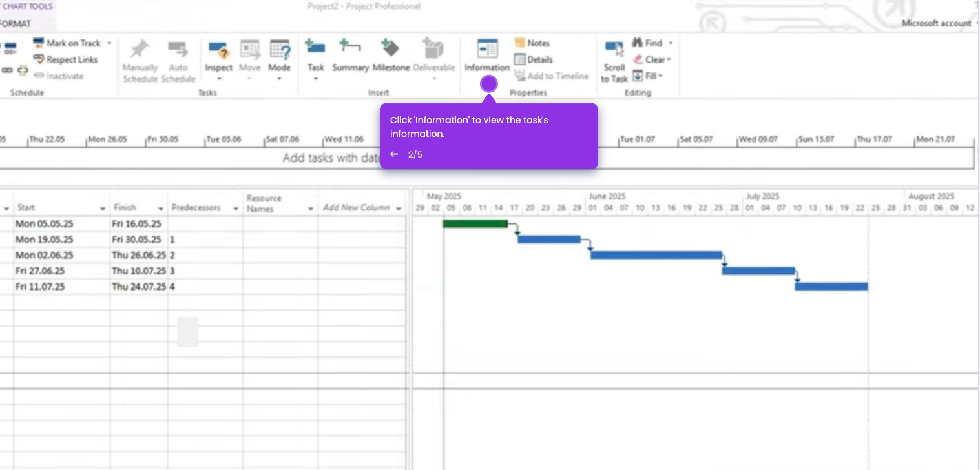The width and height of the screenshot is (980, 470).
Task: Click the Mark on Track icon
Action: (38, 43)
